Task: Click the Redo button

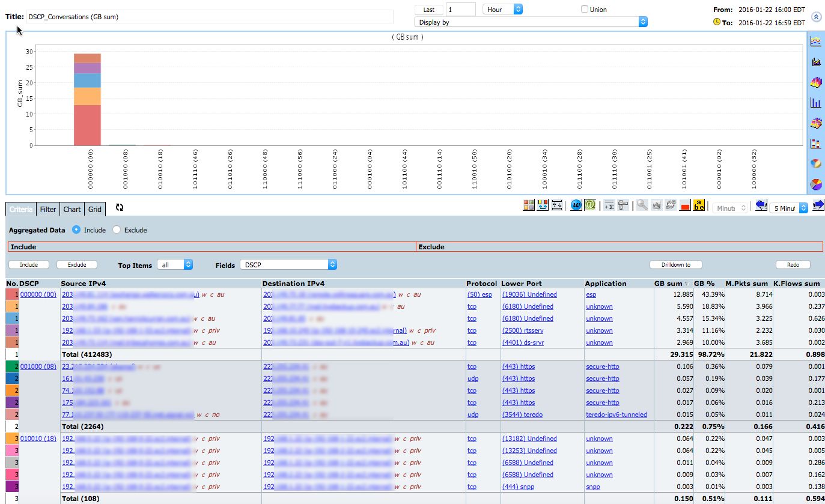Action: click(x=793, y=264)
